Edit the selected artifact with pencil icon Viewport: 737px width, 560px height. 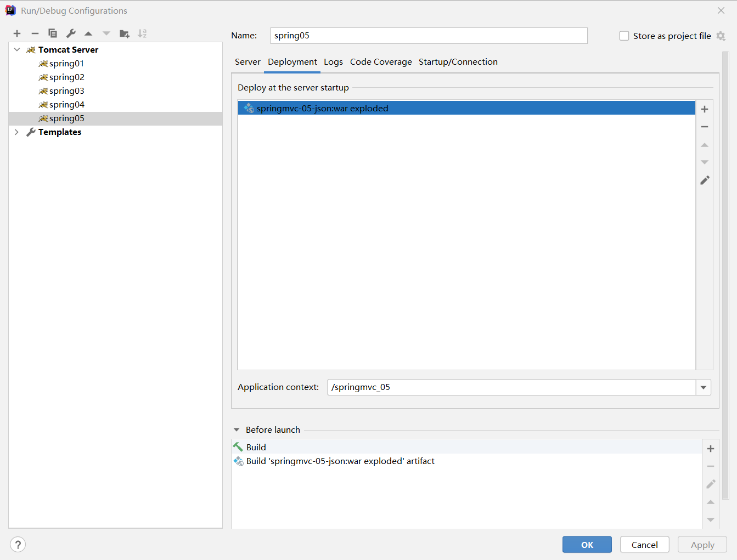point(705,180)
